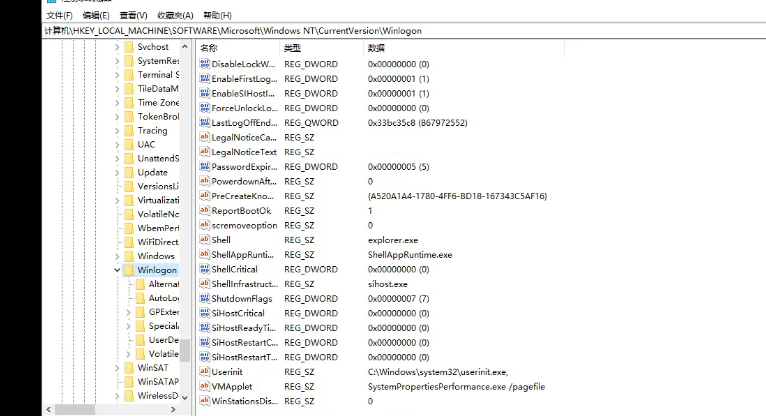Click the WinSAT folder icon in tree

pos(127,368)
